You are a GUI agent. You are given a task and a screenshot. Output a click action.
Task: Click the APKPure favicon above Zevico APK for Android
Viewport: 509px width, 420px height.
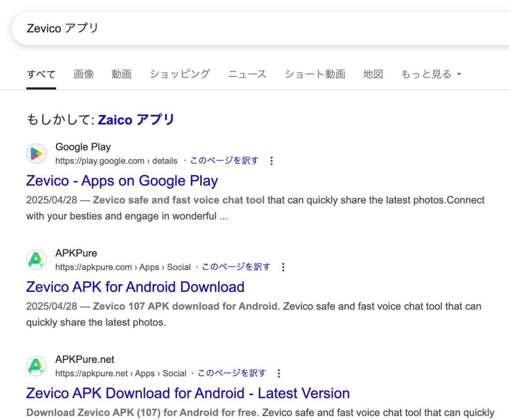pos(36,259)
